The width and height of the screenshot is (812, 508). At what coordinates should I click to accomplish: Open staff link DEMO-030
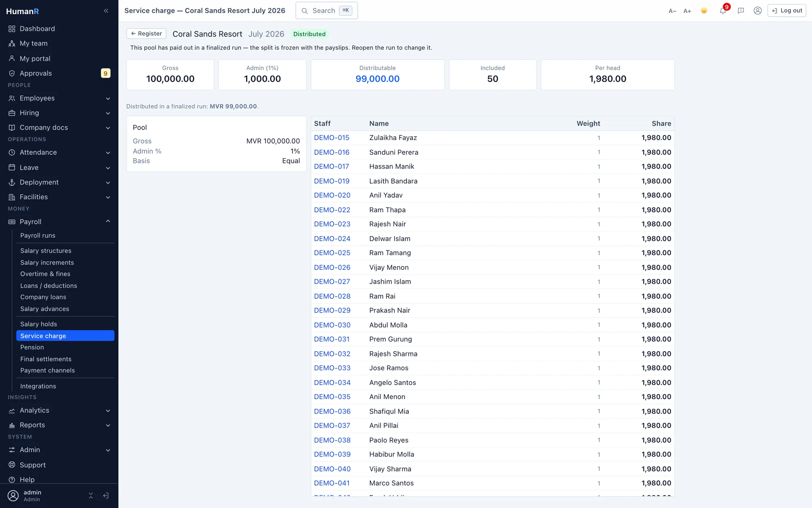pos(332,325)
